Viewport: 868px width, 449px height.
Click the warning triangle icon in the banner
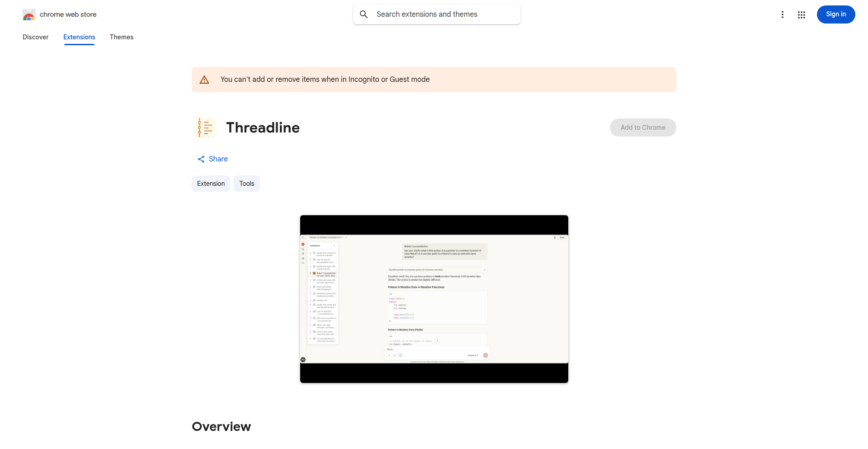pos(204,79)
